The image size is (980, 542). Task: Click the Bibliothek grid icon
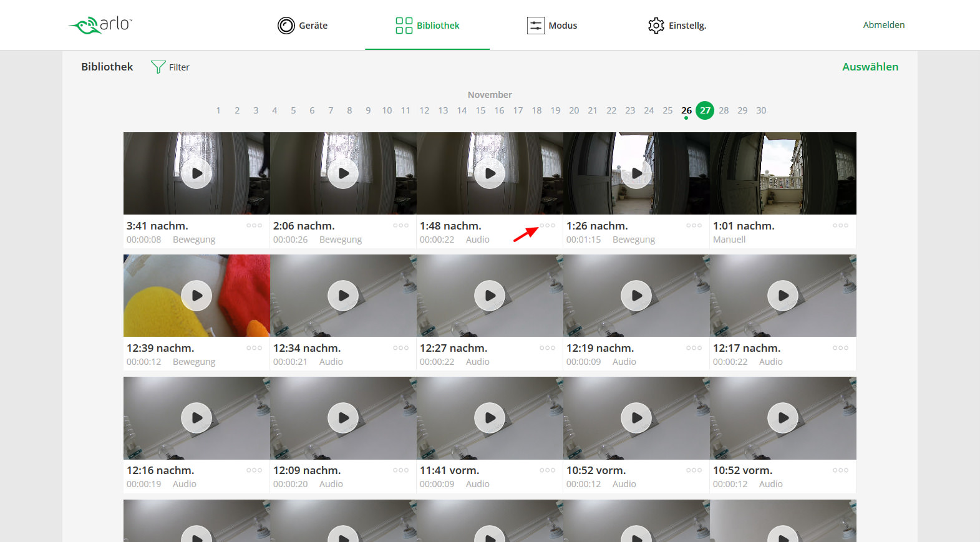click(404, 26)
